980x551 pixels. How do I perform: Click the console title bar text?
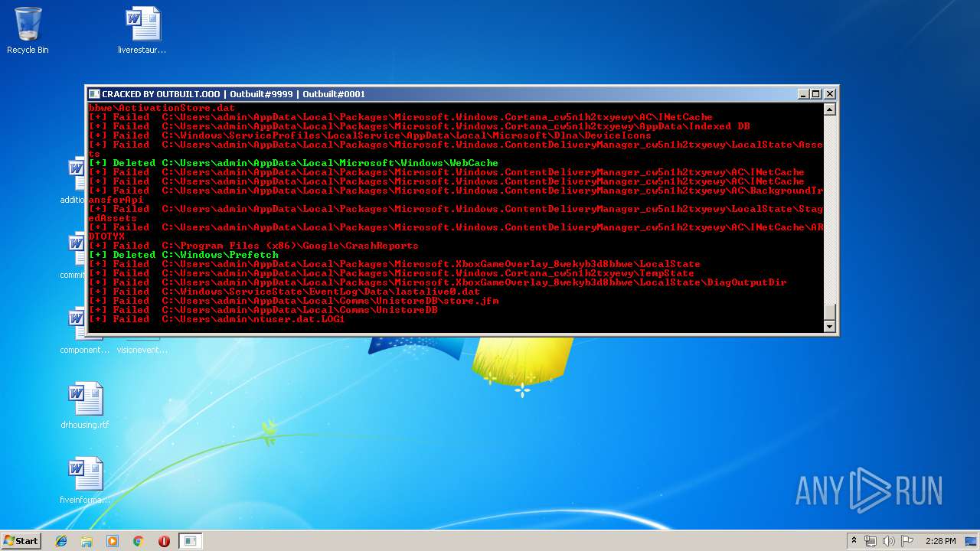234,94
